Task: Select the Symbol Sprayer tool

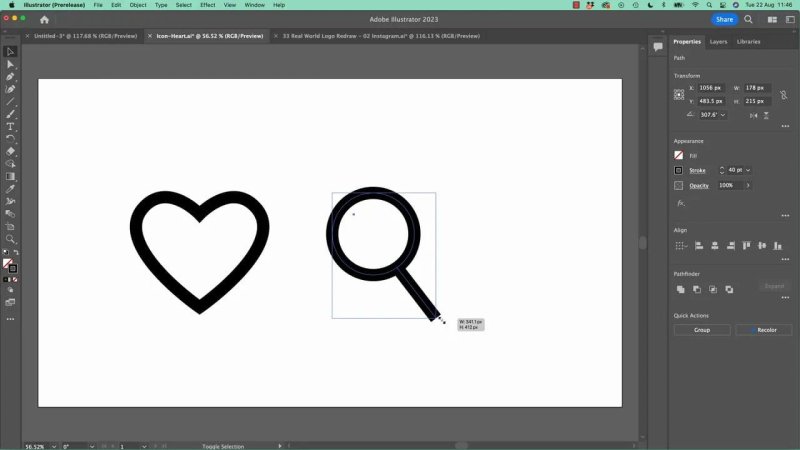Action: pos(10,202)
